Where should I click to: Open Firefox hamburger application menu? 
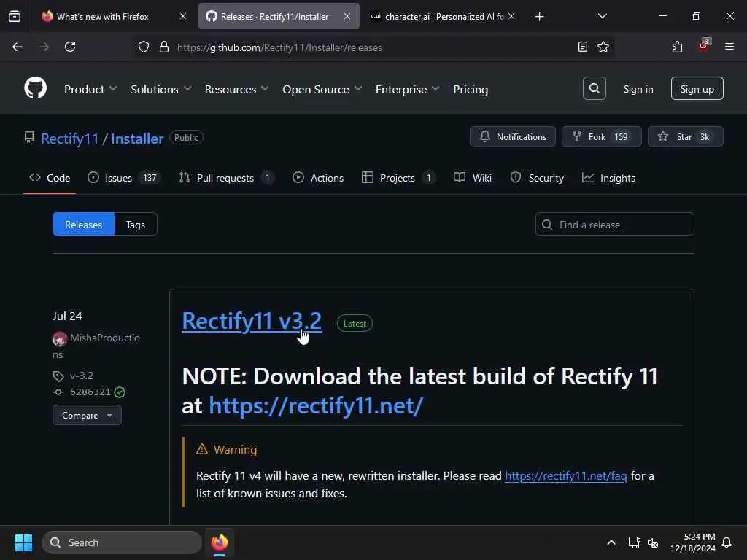click(x=729, y=47)
